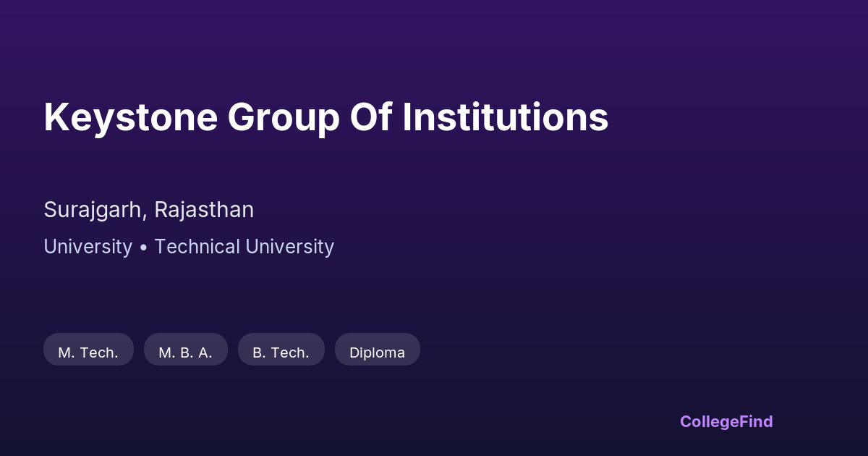Click the word Institutions in the heading
Image resolution: width=868 pixels, height=456 pixels.
tap(505, 117)
